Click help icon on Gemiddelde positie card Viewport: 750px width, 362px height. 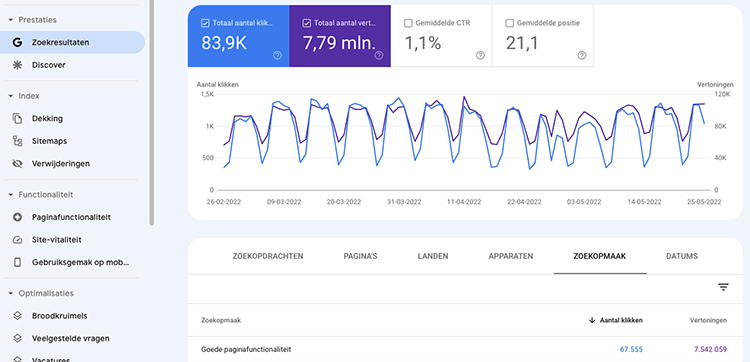pos(582,55)
